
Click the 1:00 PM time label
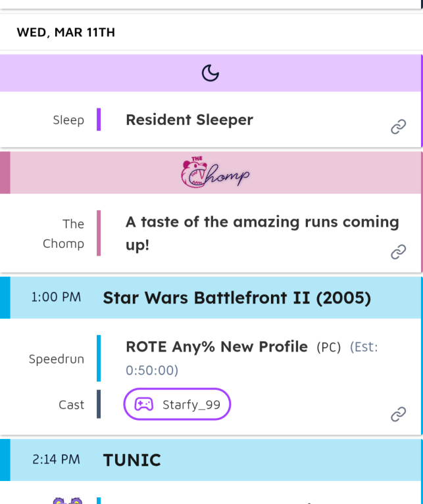click(56, 298)
